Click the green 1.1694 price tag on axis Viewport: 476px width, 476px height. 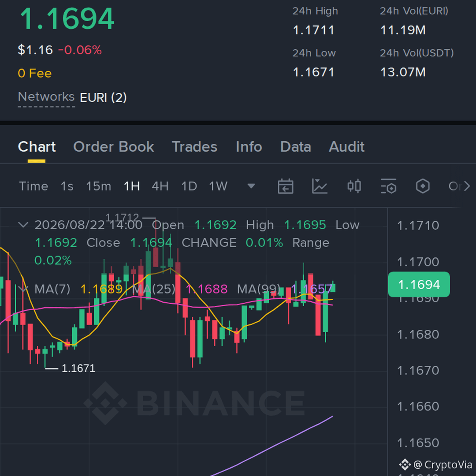419,284
